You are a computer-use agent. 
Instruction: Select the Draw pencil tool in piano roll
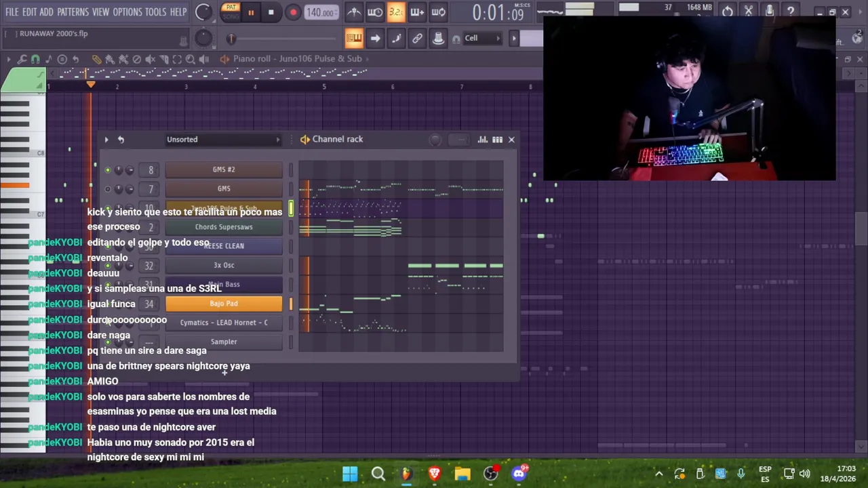coord(96,60)
